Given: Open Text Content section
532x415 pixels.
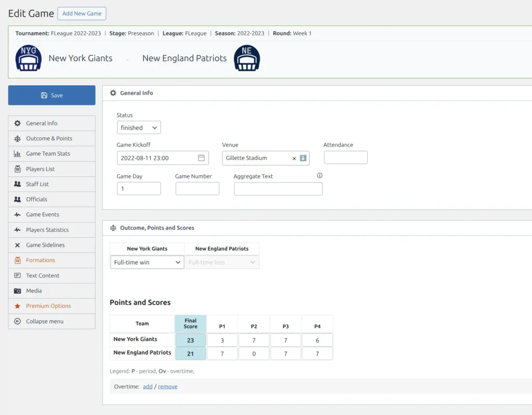Looking at the screenshot, I should click(x=51, y=276).
